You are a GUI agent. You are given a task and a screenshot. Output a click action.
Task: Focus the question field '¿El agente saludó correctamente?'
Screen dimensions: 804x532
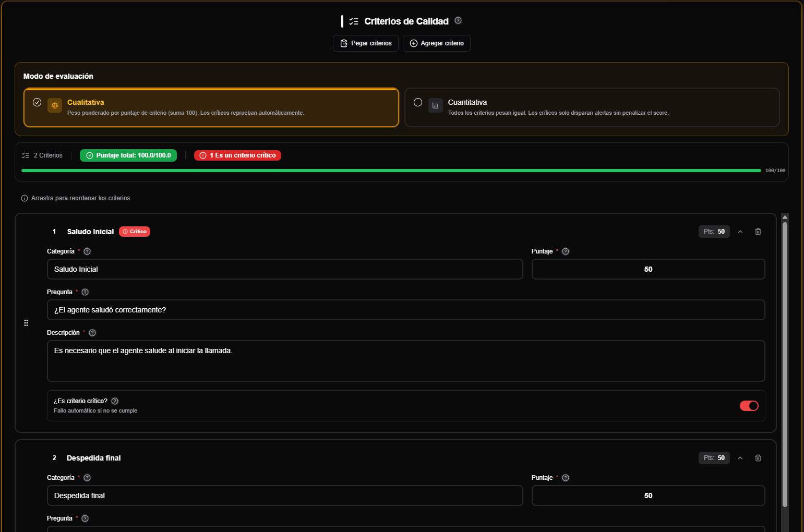coord(406,310)
